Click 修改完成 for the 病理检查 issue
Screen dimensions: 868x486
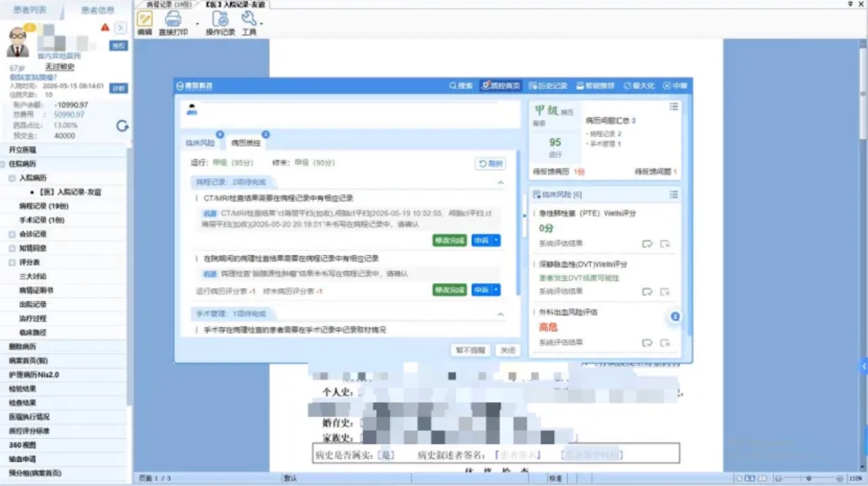click(450, 290)
